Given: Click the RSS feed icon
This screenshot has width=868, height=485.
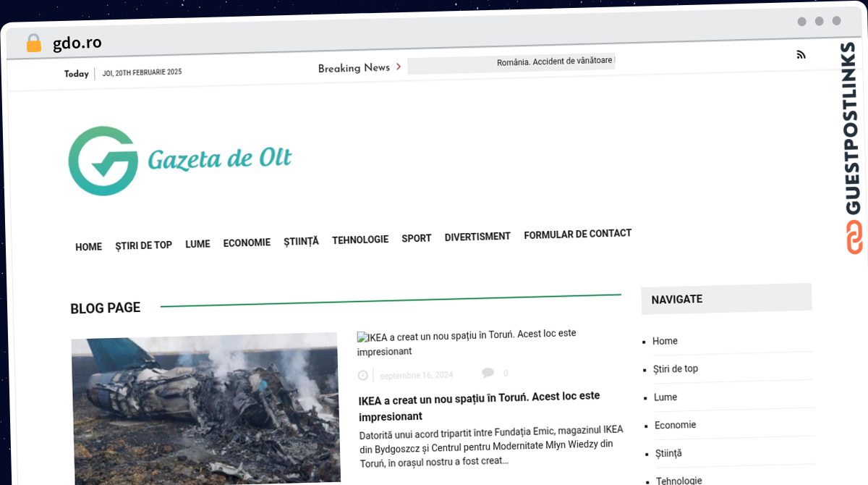Looking at the screenshot, I should (x=801, y=55).
